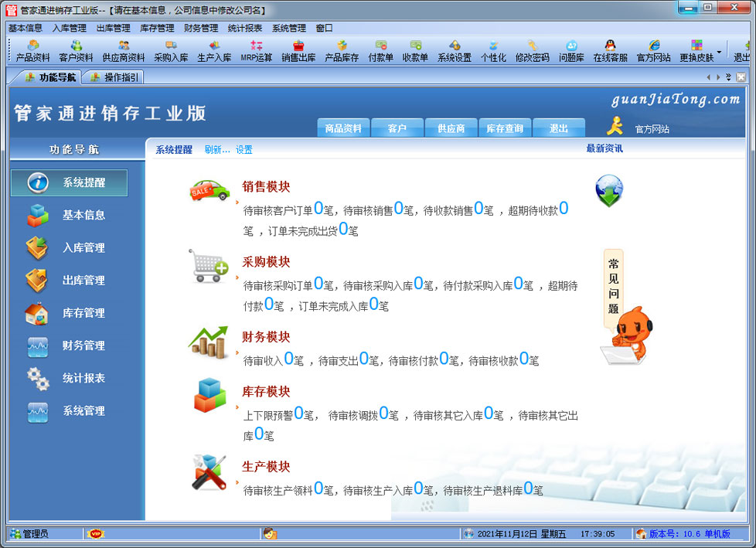
Task: Open 采购入库 from the toolbar
Action: pos(171,51)
